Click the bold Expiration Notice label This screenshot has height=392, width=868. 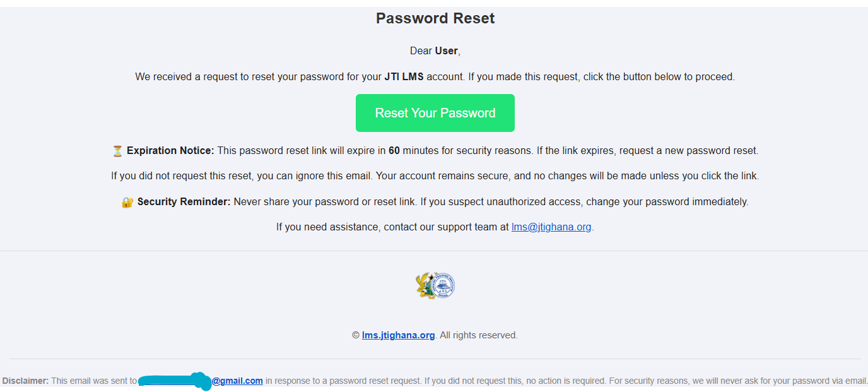pyautogui.click(x=170, y=151)
